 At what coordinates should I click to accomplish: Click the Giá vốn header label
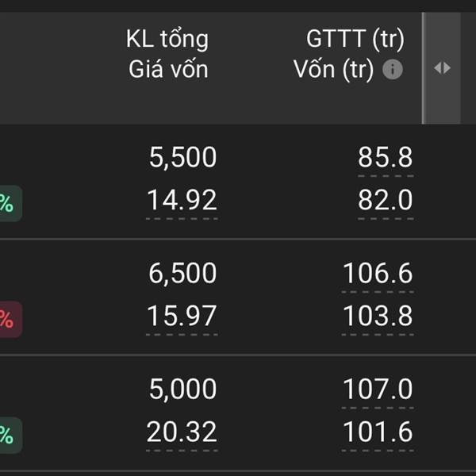pos(168,69)
